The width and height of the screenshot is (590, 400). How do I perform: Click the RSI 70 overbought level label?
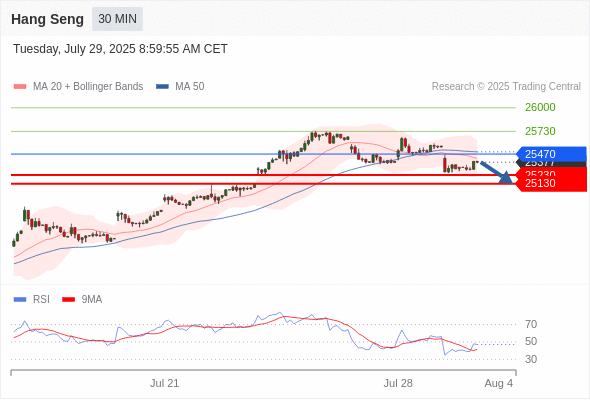531,324
